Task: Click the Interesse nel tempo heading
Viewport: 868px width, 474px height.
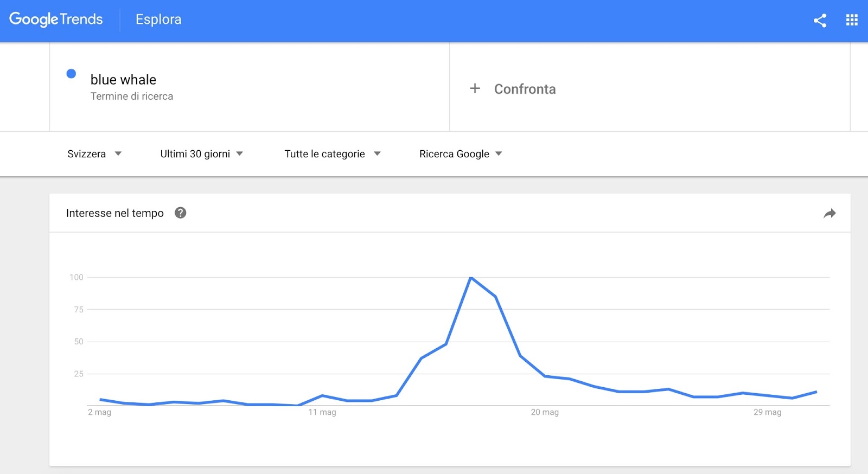Action: click(115, 213)
